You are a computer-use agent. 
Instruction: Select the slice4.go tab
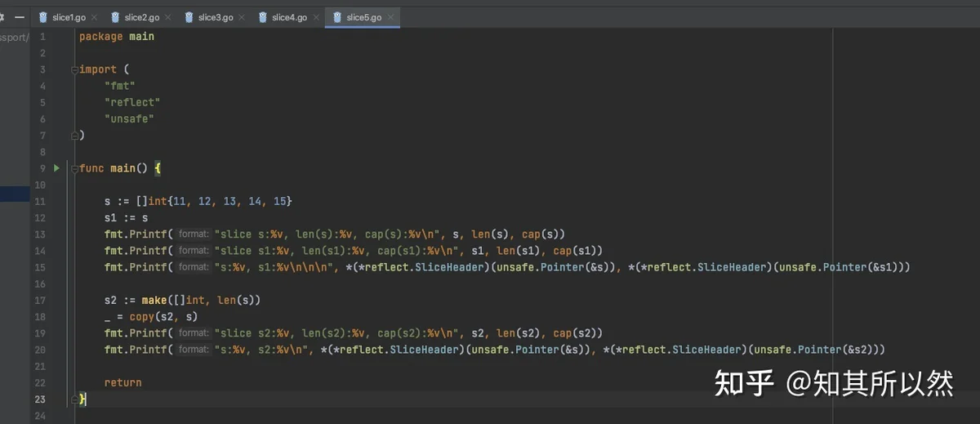290,17
